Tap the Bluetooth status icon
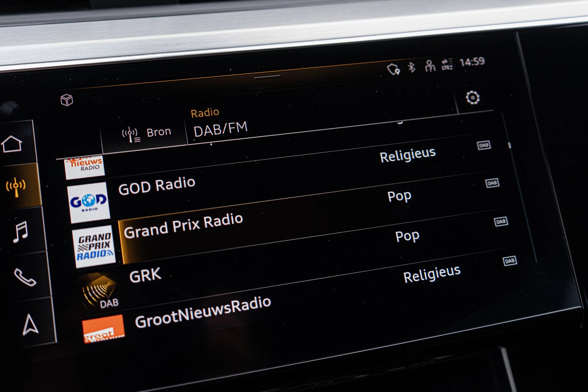Image resolution: width=588 pixels, height=392 pixels. (412, 67)
